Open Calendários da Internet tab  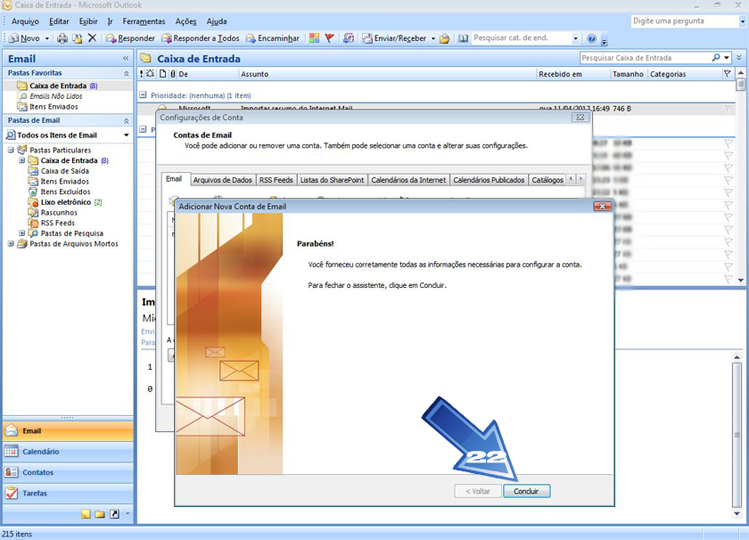click(408, 180)
